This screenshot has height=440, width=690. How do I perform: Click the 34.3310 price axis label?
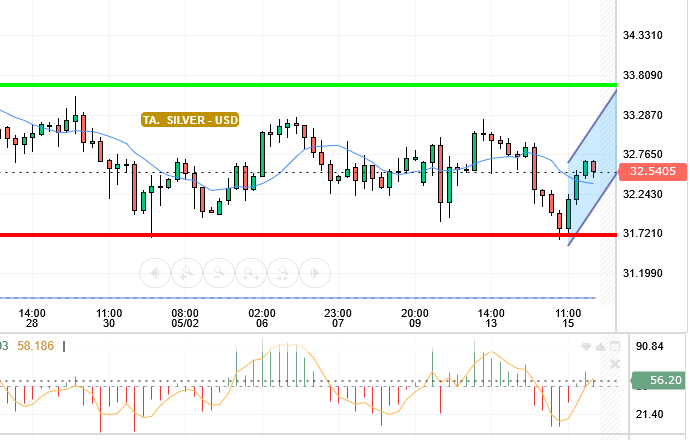(642, 35)
